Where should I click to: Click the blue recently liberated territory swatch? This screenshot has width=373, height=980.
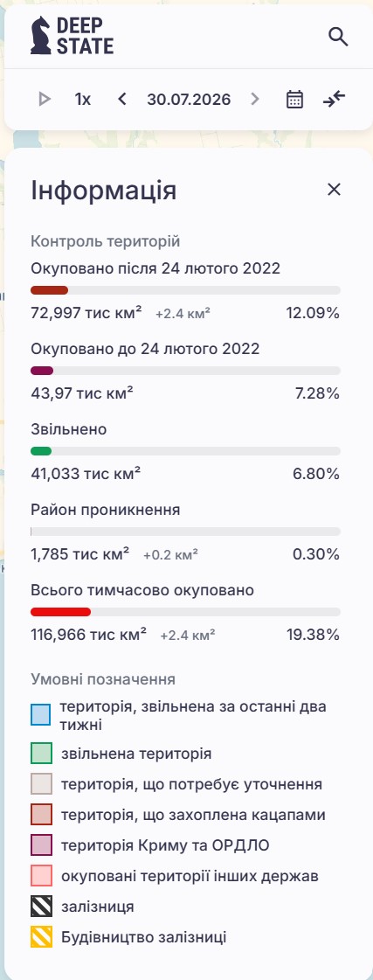(40, 714)
